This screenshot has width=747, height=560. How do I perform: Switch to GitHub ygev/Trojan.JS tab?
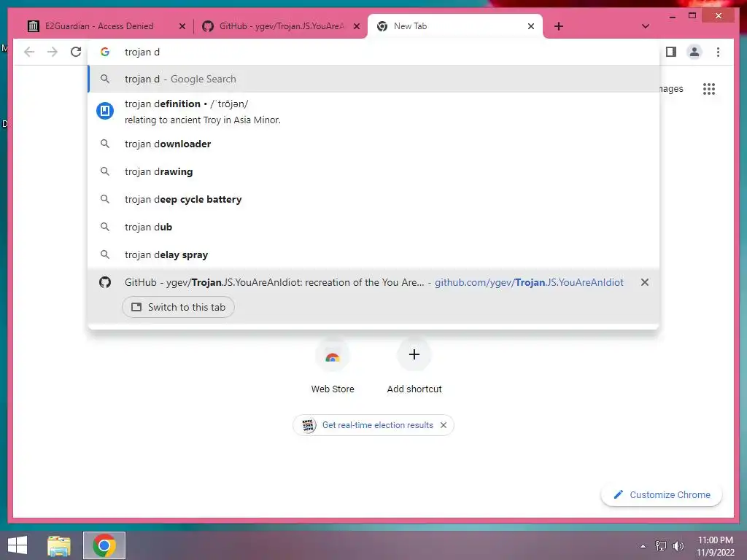(280, 26)
